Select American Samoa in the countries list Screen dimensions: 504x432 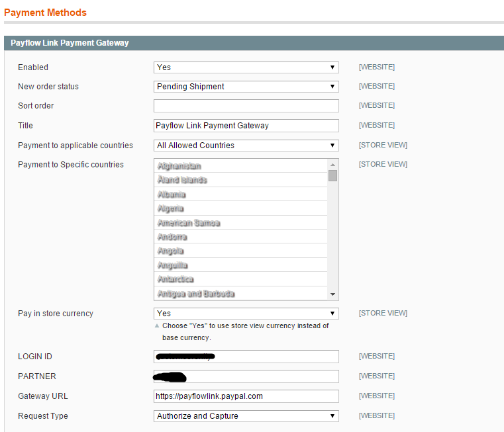(240, 222)
